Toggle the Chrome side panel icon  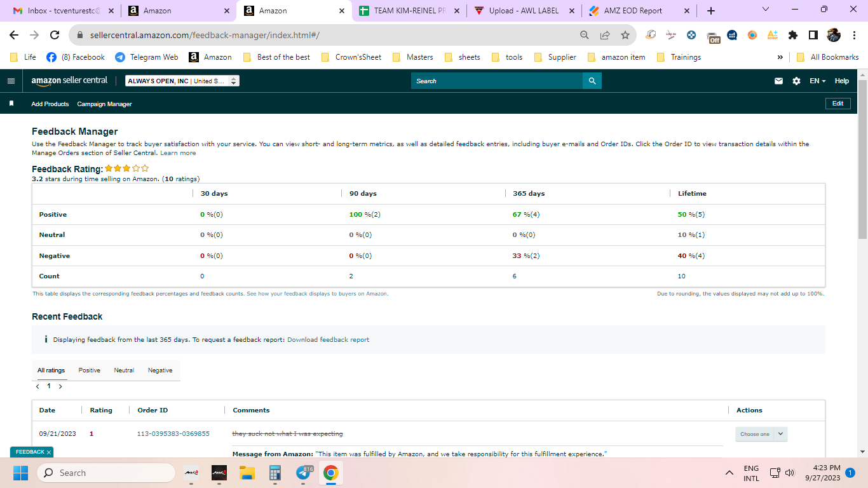coord(813,35)
